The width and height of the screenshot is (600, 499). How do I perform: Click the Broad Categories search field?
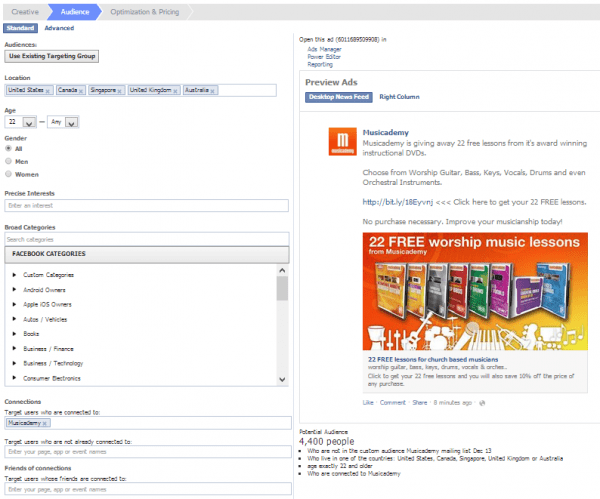(147, 240)
